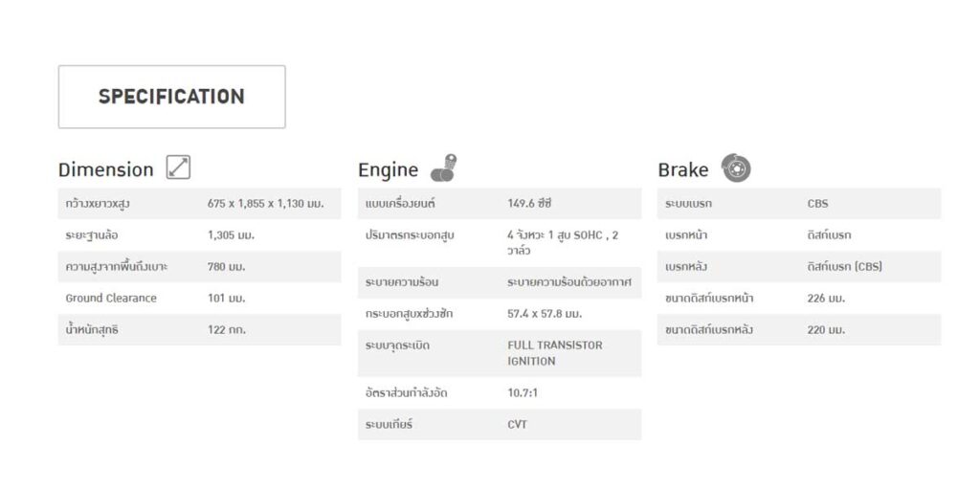Click the 1,305 wheelbase value
This screenshot has height=490, width=980.
tap(231, 234)
